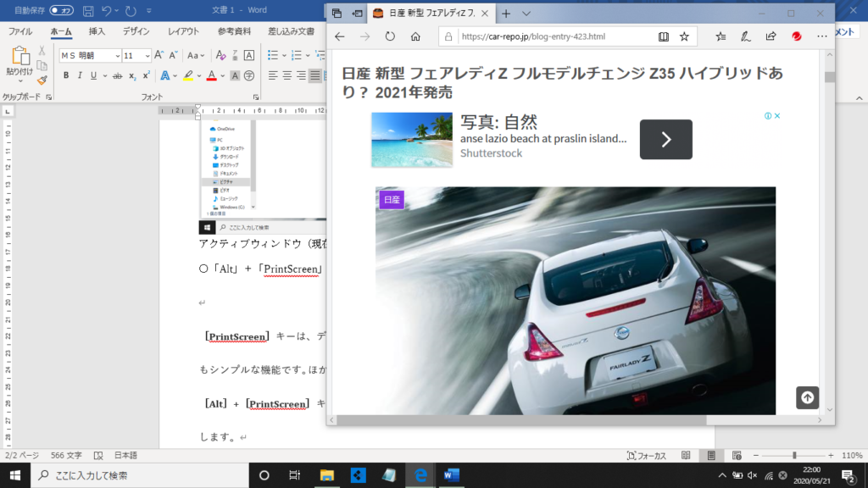Screen dimensions: 868x488
Task: Copy the selection with the copy icon
Action: pos(42,65)
